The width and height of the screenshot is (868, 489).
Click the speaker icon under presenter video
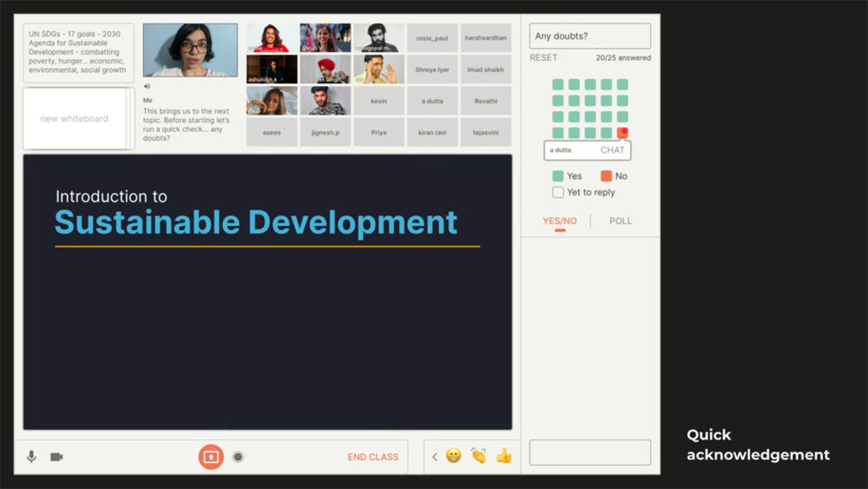tap(147, 86)
